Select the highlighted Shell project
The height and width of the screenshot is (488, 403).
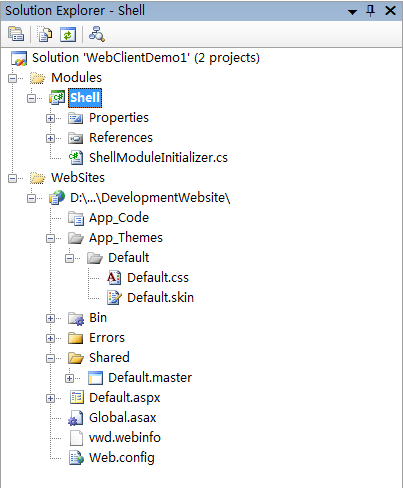[x=85, y=98]
